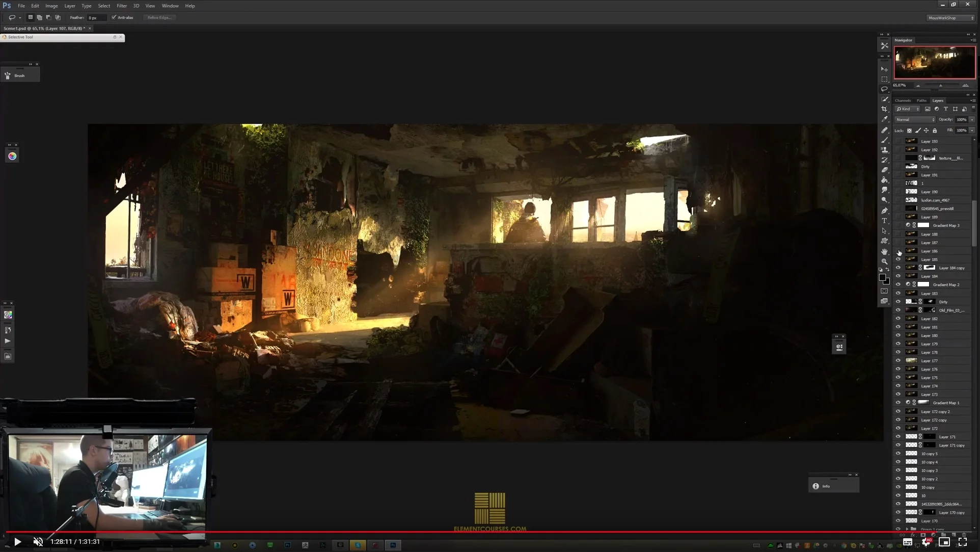This screenshot has width=980, height=552.
Task: Hide Layer 171 visibility eye
Action: pos(898,436)
